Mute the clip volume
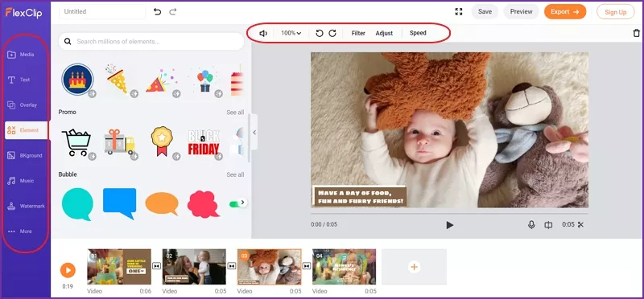 coord(263,33)
